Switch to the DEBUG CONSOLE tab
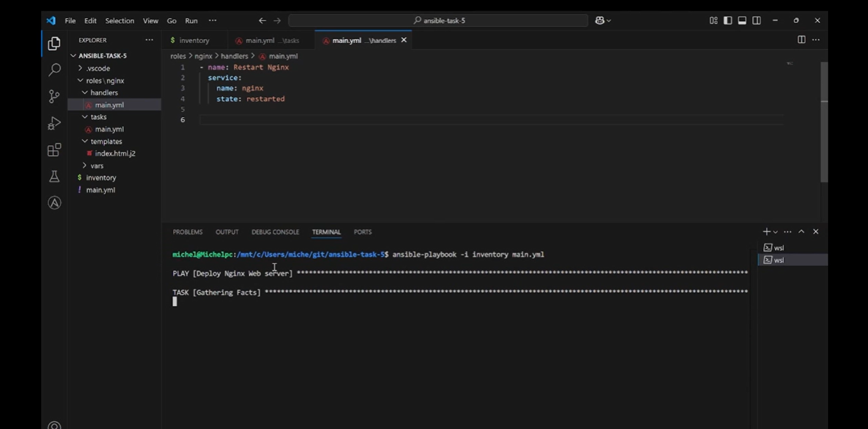The width and height of the screenshot is (868, 429). pyautogui.click(x=275, y=232)
